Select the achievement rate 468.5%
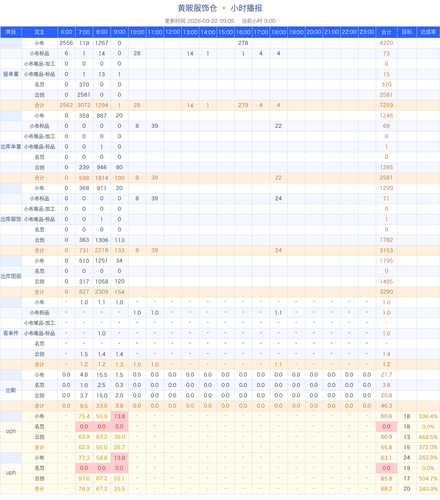Screen dimensions: 440x500 click(x=428, y=437)
